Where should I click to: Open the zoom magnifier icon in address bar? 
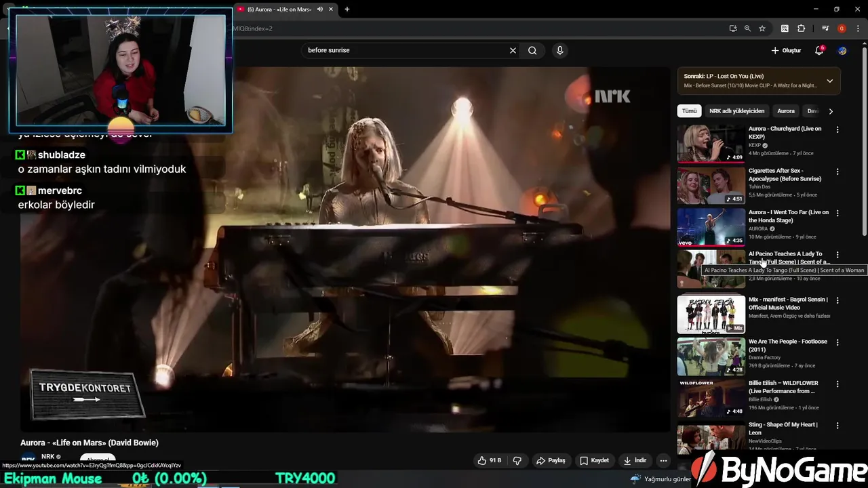coord(747,28)
